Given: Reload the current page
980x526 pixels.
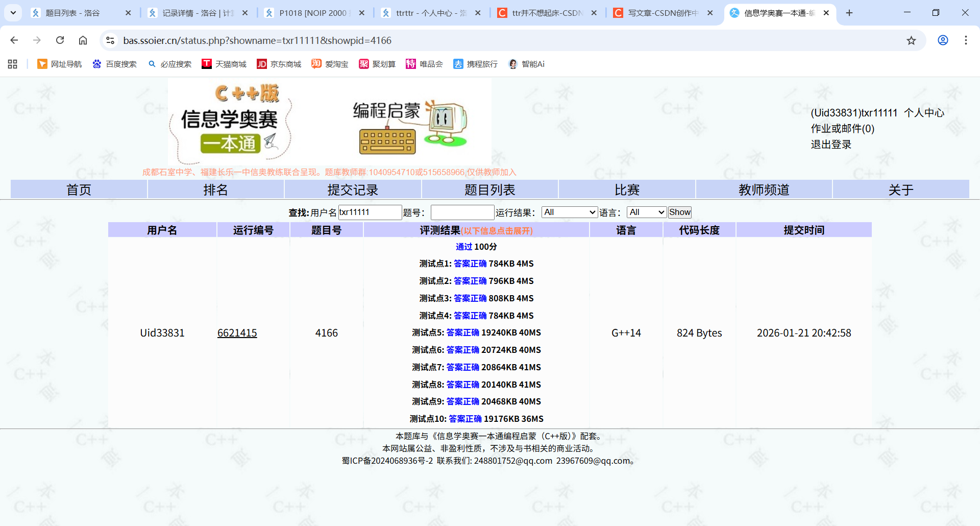Looking at the screenshot, I should coord(60,40).
